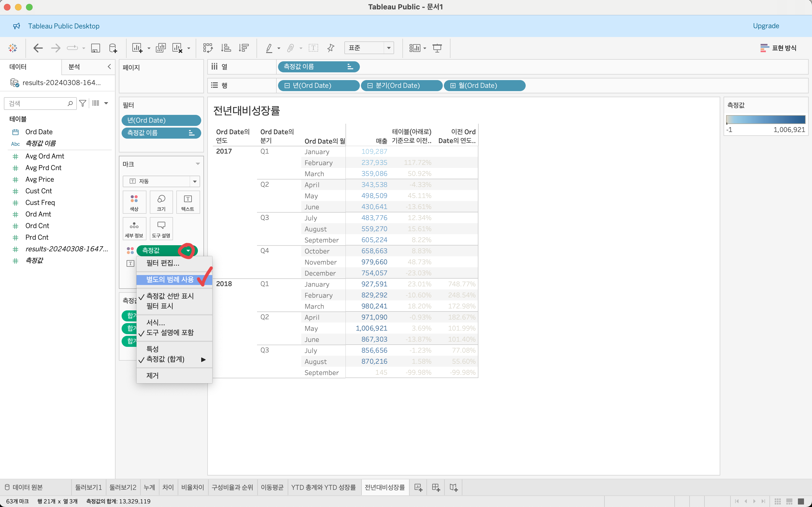Viewport: 812px width, 507px height.
Task: Open the 자동 mark type dropdown
Action: tap(161, 181)
